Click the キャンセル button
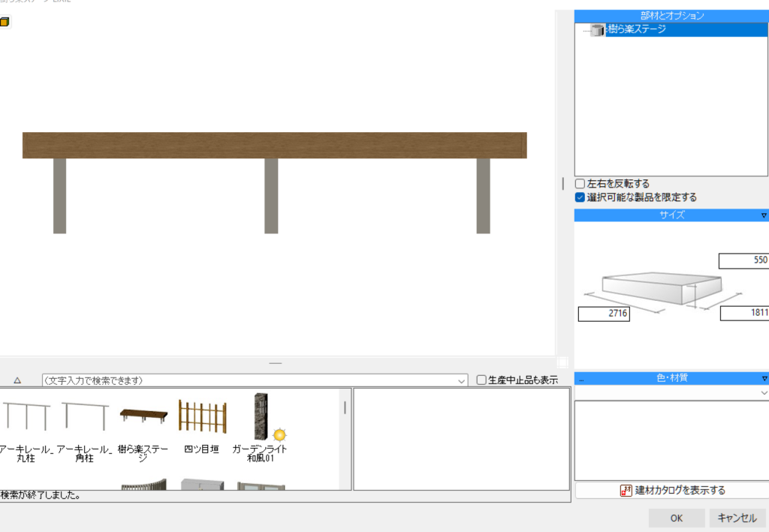The width and height of the screenshot is (769, 532). click(x=737, y=518)
